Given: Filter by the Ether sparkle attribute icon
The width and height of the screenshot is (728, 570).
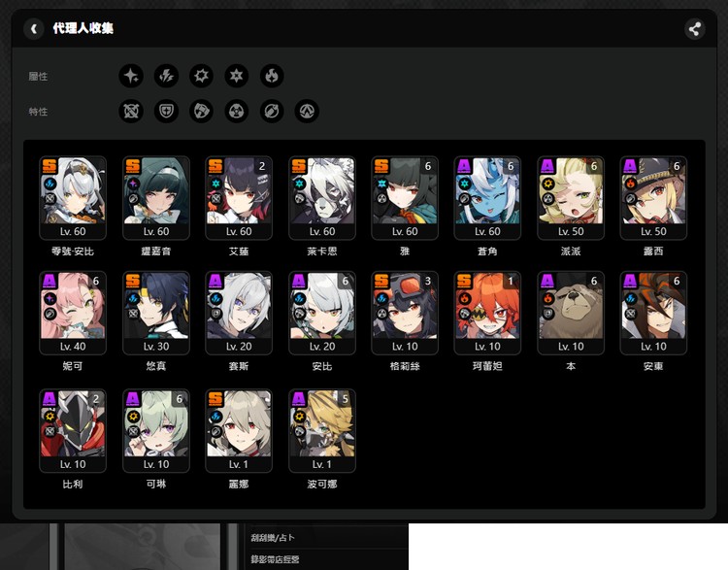Looking at the screenshot, I should pyautogui.click(x=131, y=76).
